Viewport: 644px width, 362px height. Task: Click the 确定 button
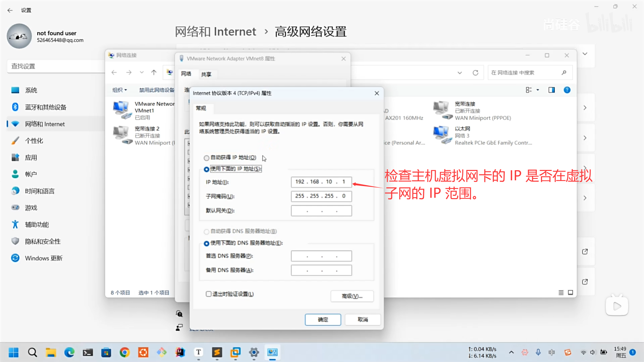click(x=323, y=319)
